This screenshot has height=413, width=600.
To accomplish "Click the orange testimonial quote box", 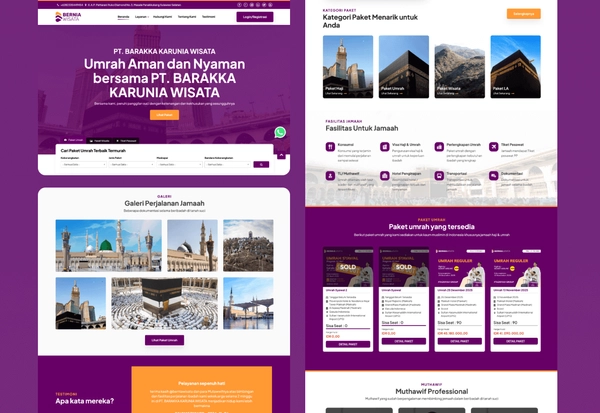I will coord(202,390).
